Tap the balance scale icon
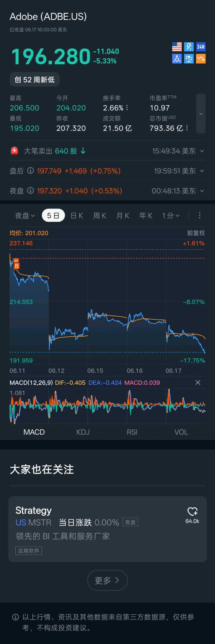The width and height of the screenshot is (215, 644). point(189,59)
